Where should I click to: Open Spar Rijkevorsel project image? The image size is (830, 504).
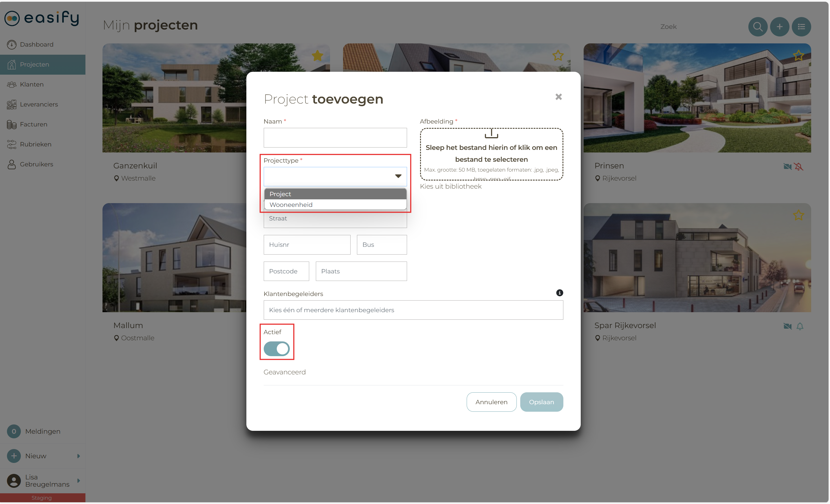pos(697,257)
